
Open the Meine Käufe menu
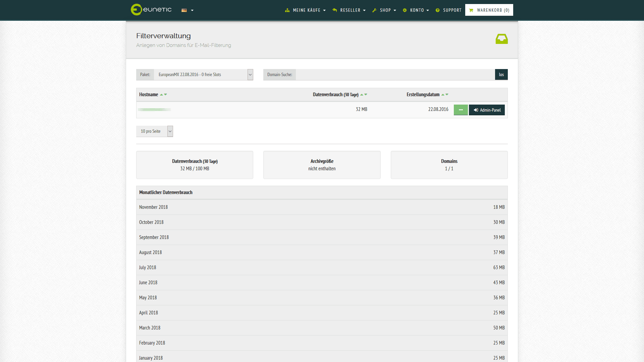pyautogui.click(x=305, y=10)
